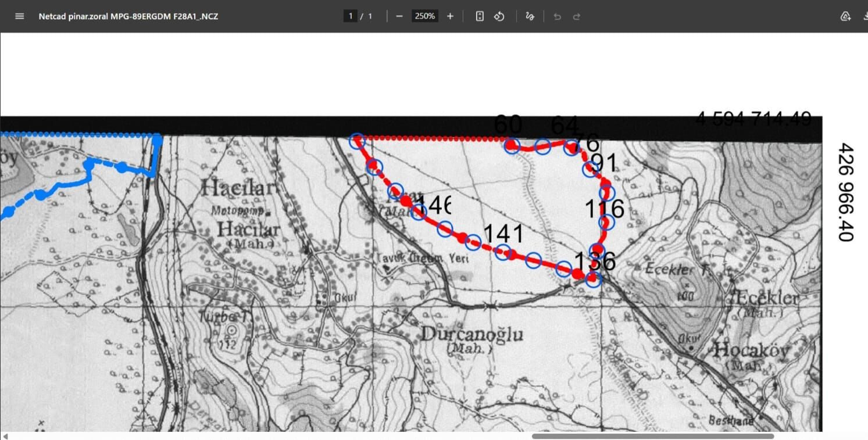Click the Fit to page icon
Viewport: 868px width, 440px height.
point(480,16)
